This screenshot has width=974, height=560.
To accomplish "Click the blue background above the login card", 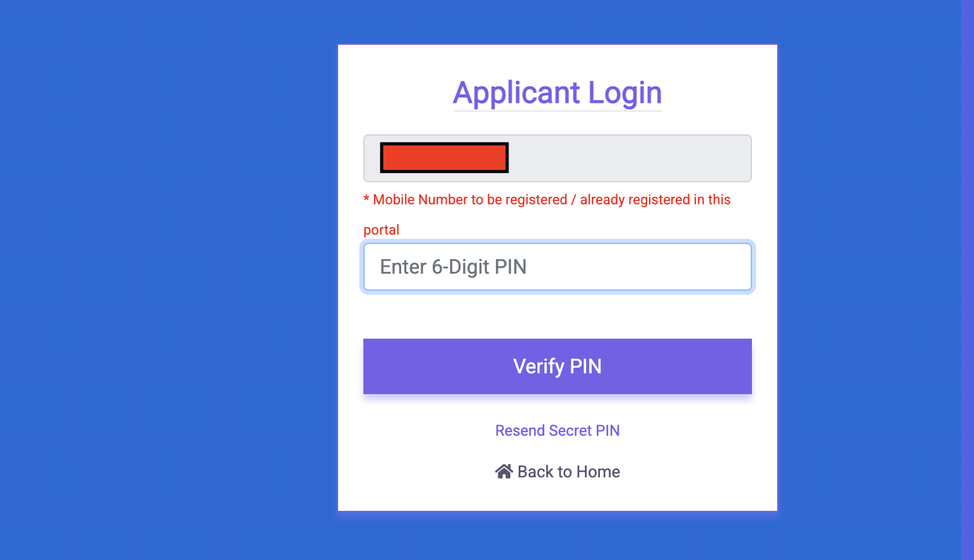I will 557,21.
